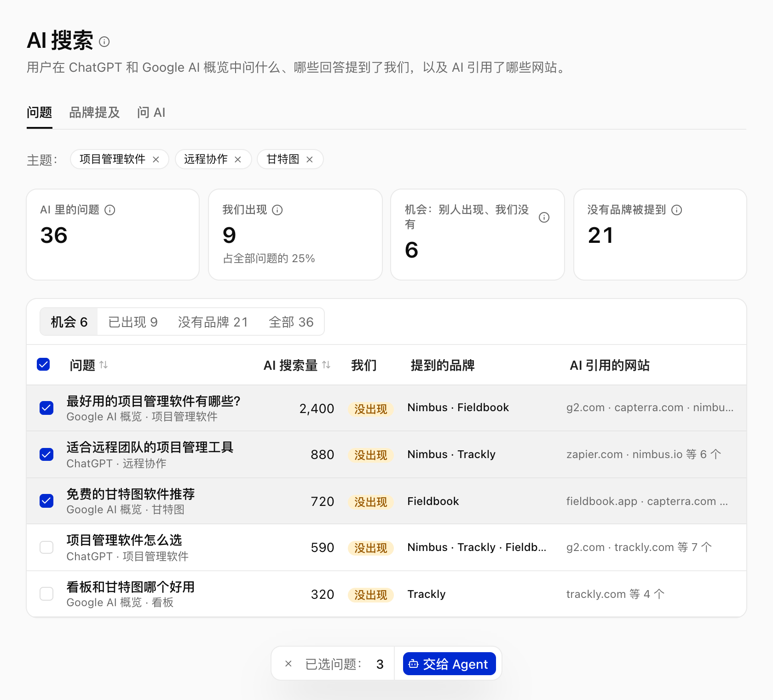The width and height of the screenshot is (773, 700).
Task: Uncheck 适合远程团队的项目管理工具 row
Action: coord(46,454)
